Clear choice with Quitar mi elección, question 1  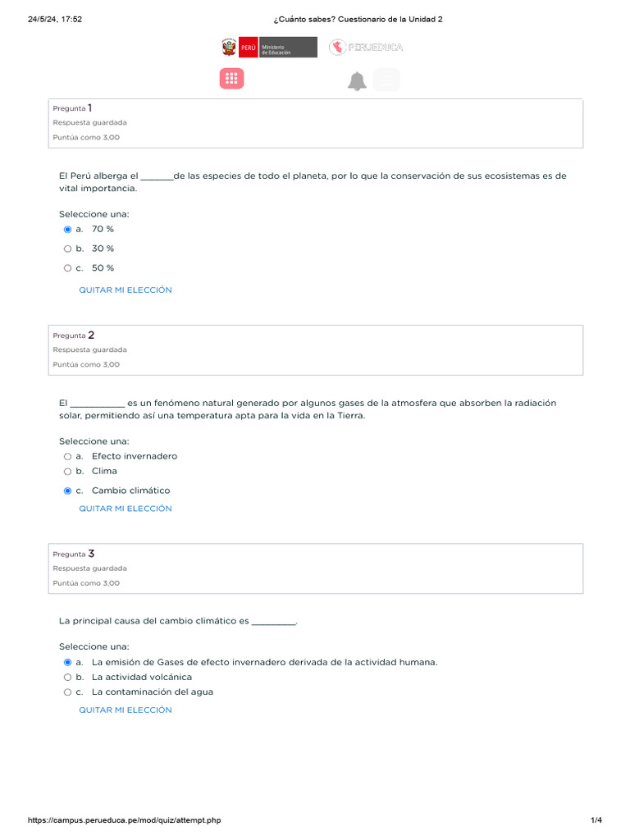(x=126, y=290)
